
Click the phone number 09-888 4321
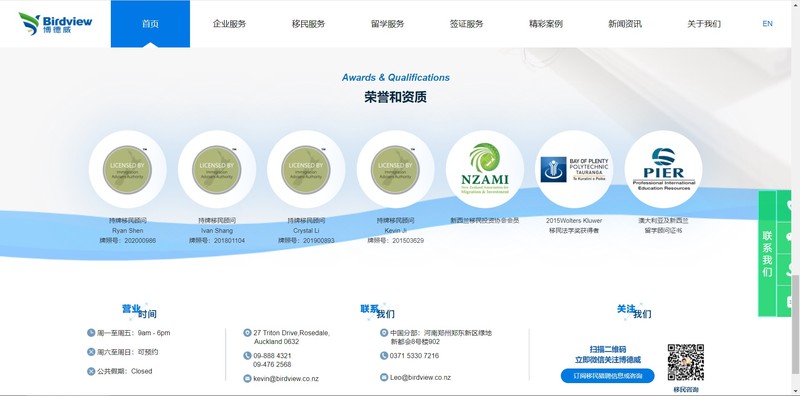272,356
